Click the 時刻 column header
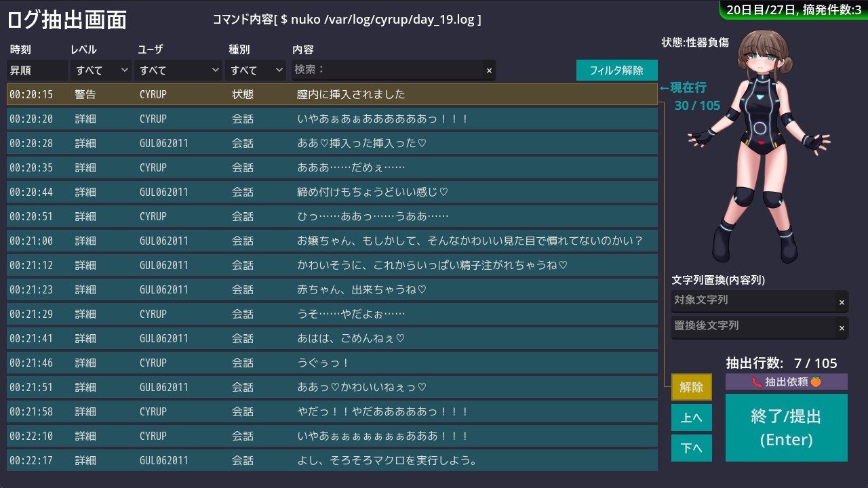 pyautogui.click(x=20, y=49)
